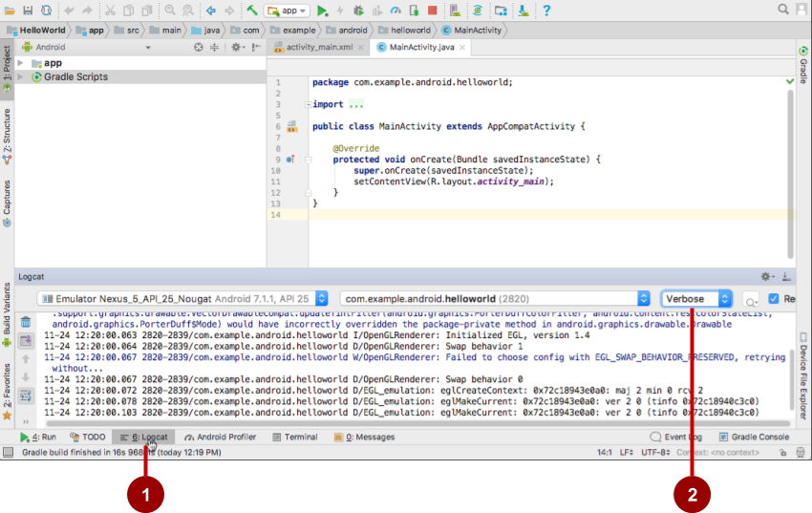Click the Redo arrow icon
812x513 pixels.
point(87,11)
